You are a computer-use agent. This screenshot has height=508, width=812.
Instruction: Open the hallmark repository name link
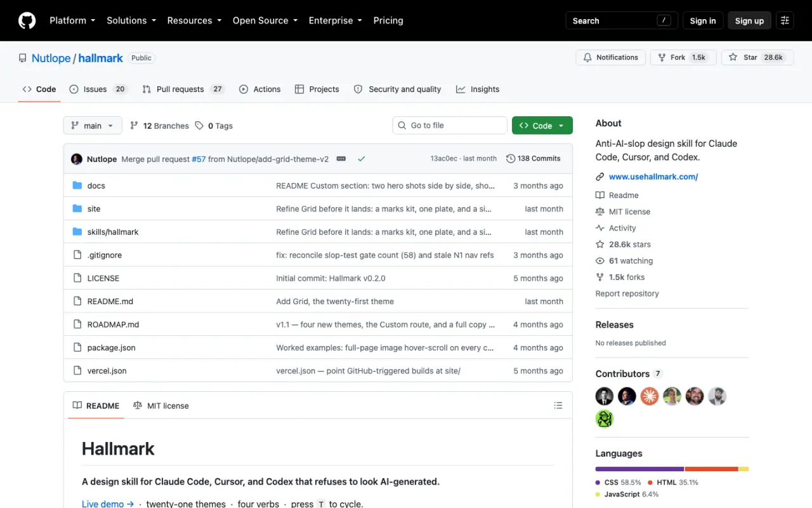pos(101,58)
